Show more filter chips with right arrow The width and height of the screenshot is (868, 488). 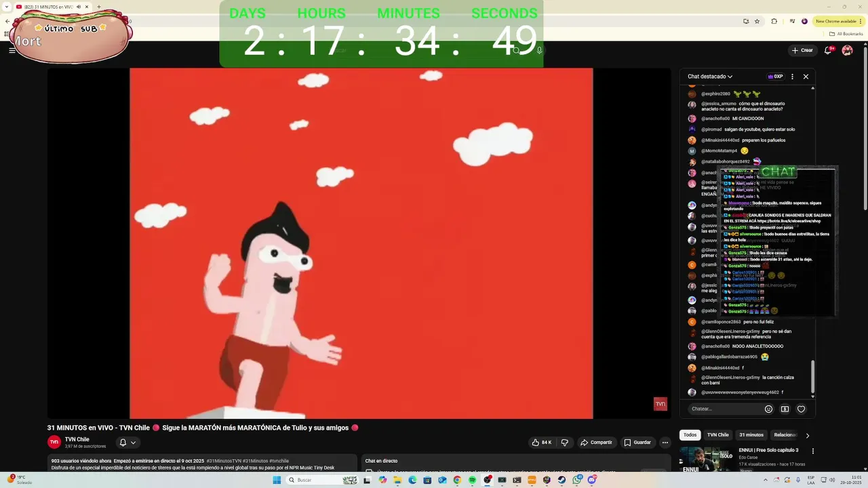coord(807,435)
